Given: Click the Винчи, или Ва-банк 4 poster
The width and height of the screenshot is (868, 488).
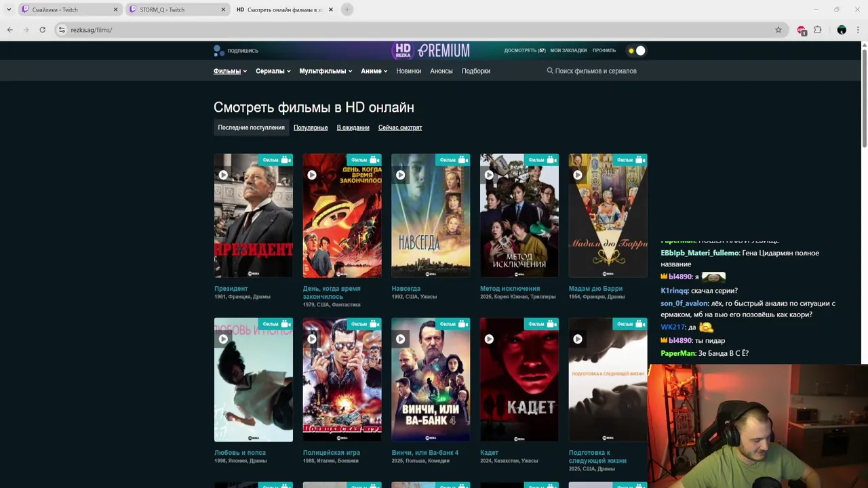Looking at the screenshot, I should [x=431, y=380].
